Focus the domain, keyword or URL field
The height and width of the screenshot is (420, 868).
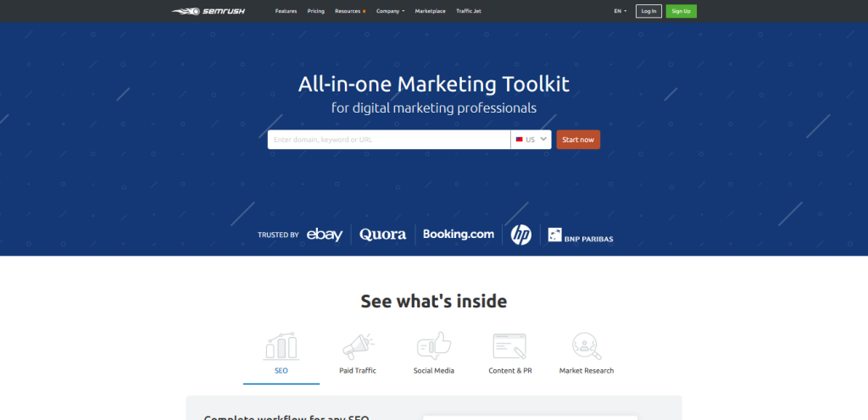(388, 140)
